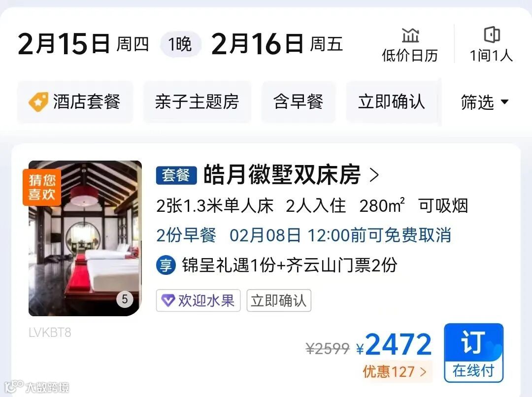Click the 订 在线付 booking button
The height and width of the screenshot is (397, 532).
pos(474,353)
